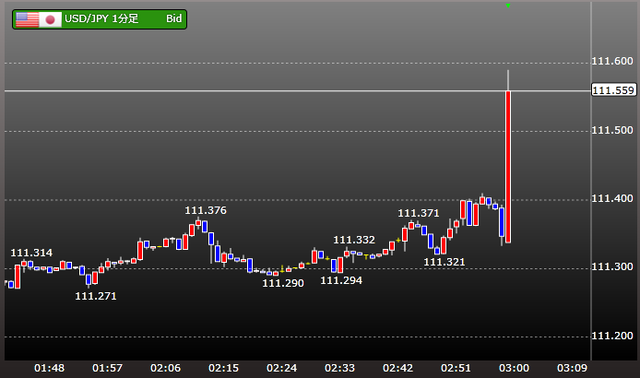Image resolution: width=640 pixels, height=378 pixels.
Task: Click the 01:48 time axis label
Action: [49, 368]
